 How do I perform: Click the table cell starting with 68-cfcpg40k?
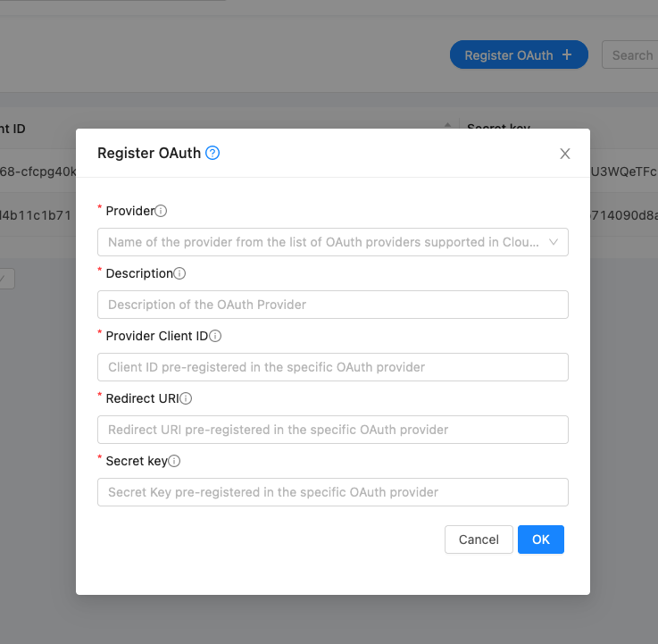coord(37,171)
